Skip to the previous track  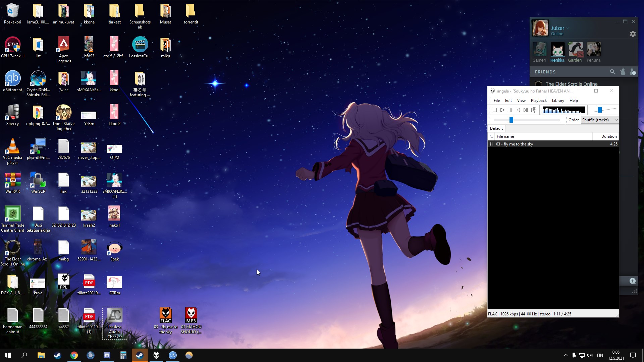click(x=518, y=110)
